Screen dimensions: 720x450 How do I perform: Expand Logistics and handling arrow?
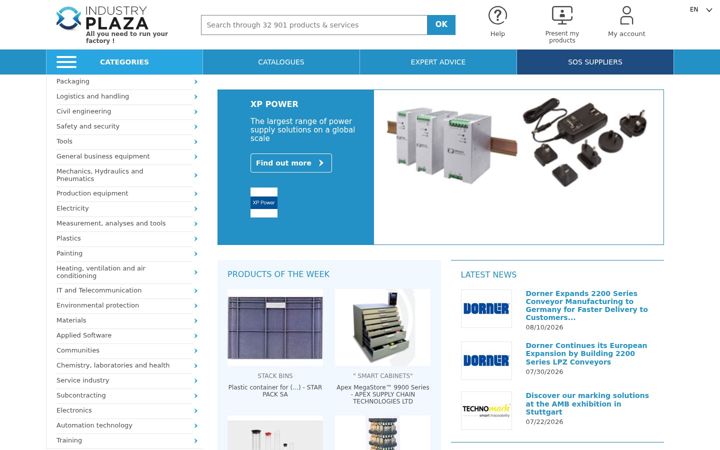coord(196,97)
